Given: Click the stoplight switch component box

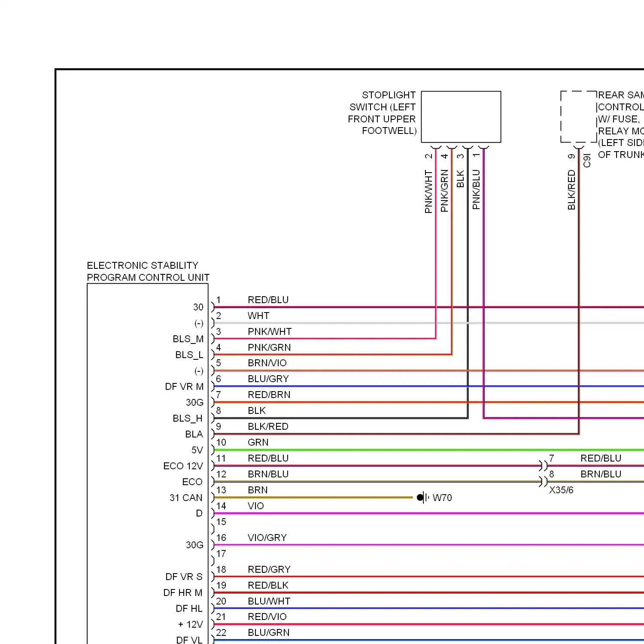Looking at the screenshot, I should tap(461, 117).
